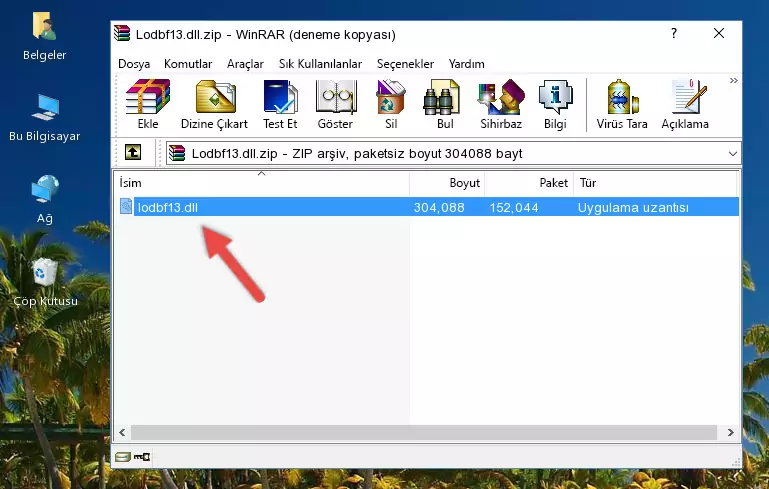
Task: Open the Ağ network desktop icon
Action: click(45, 200)
